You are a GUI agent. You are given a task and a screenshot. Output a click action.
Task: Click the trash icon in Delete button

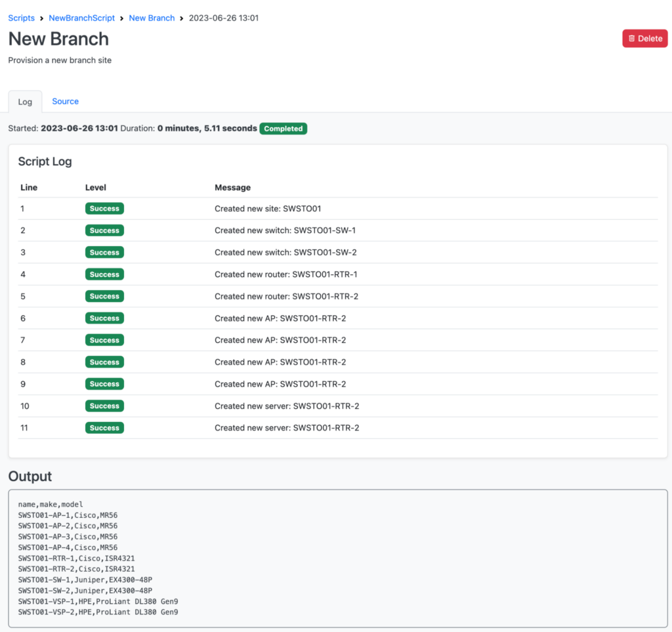pos(631,39)
